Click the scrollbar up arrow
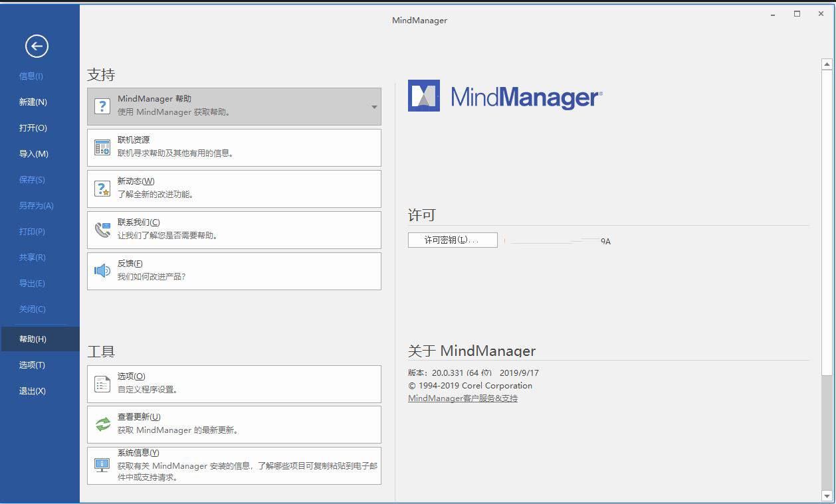836x504 pixels. click(827, 64)
